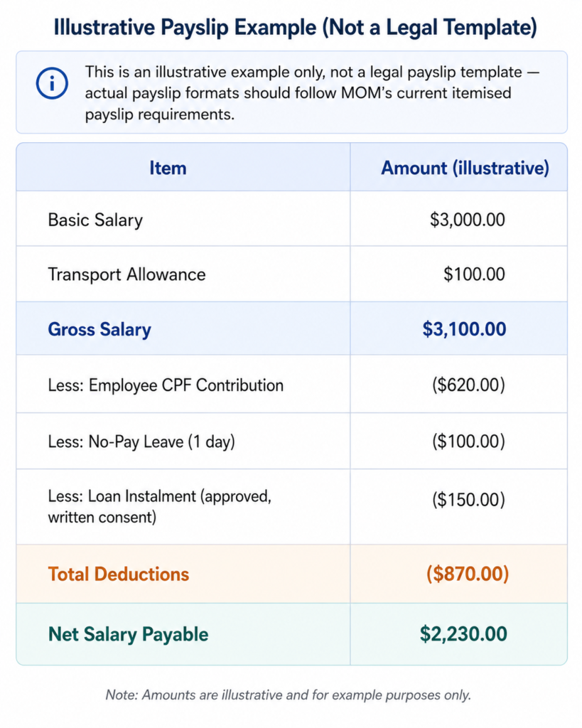Click the $3,100.00 gross salary amount
The image size is (582, 728).
tap(464, 328)
